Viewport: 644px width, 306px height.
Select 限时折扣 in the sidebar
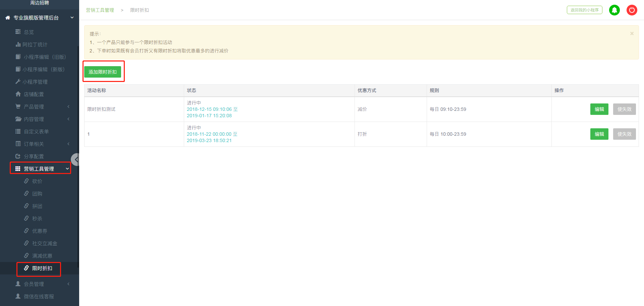(x=42, y=268)
